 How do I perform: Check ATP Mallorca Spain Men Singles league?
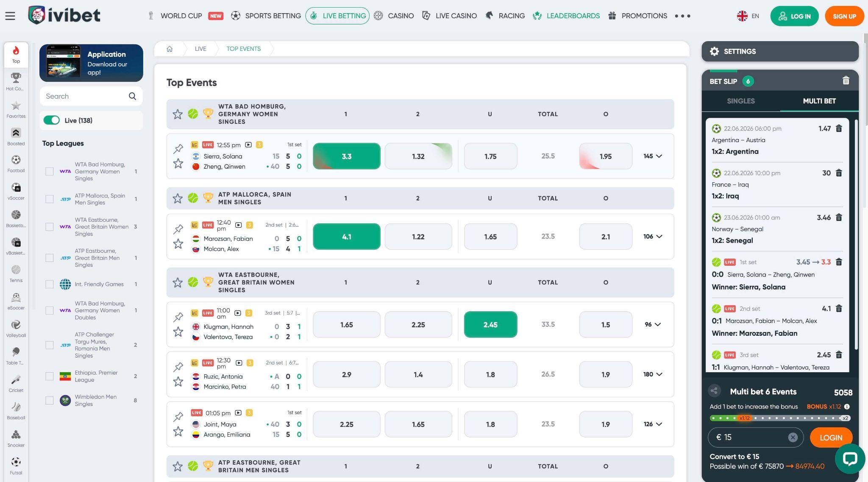[x=50, y=199]
